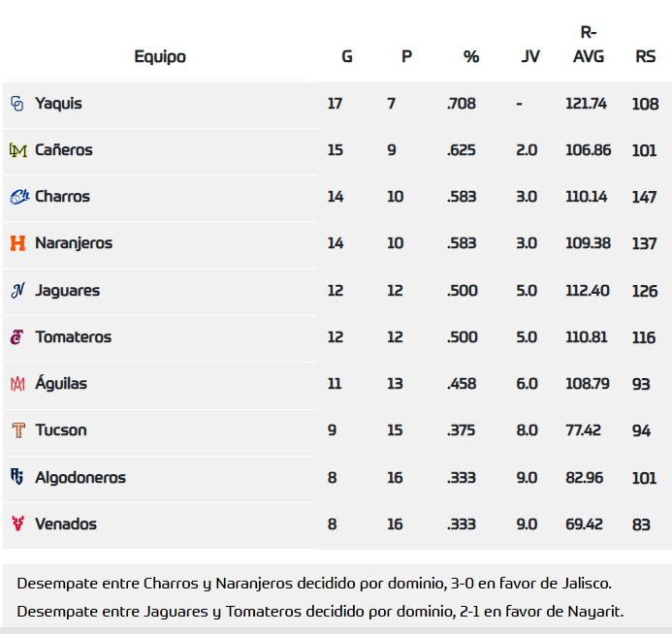Open the Yaquis team name link
The height and width of the screenshot is (634, 672).
point(58,104)
